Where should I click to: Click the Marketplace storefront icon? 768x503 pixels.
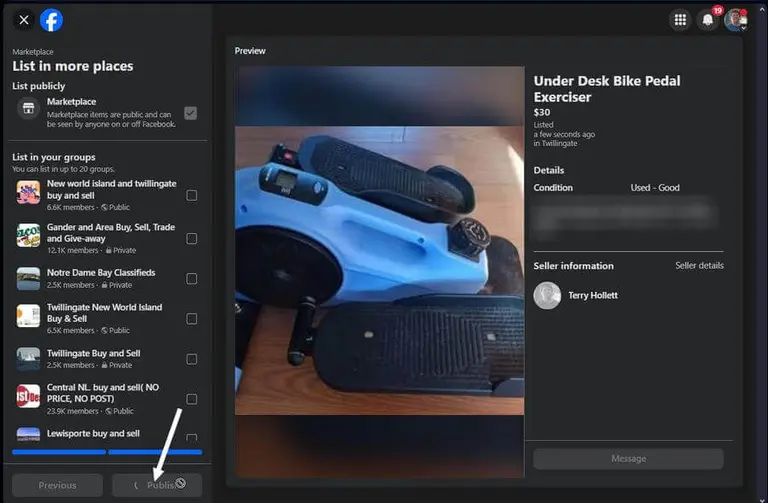coord(28,108)
